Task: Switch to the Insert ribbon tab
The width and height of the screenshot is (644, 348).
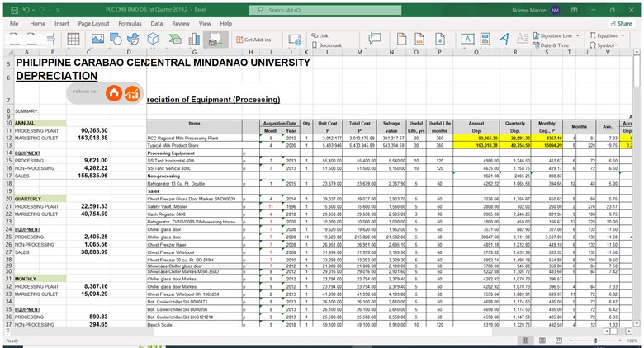Action: point(62,23)
